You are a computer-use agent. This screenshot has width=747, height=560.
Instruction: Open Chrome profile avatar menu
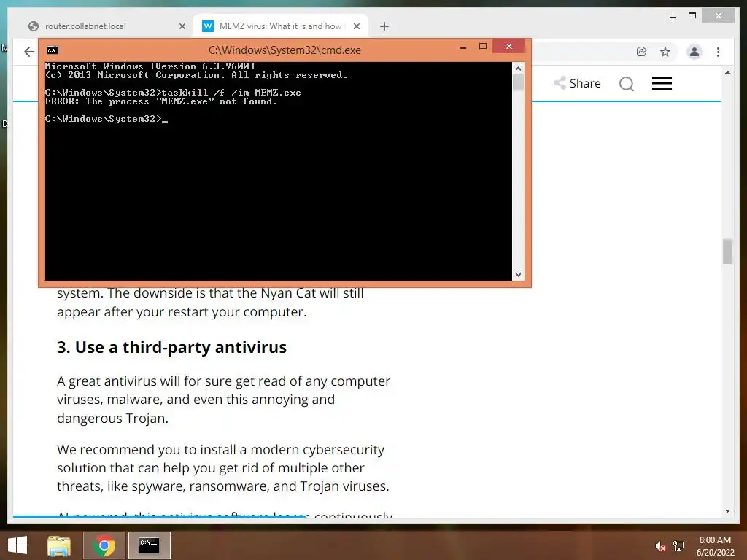click(694, 52)
